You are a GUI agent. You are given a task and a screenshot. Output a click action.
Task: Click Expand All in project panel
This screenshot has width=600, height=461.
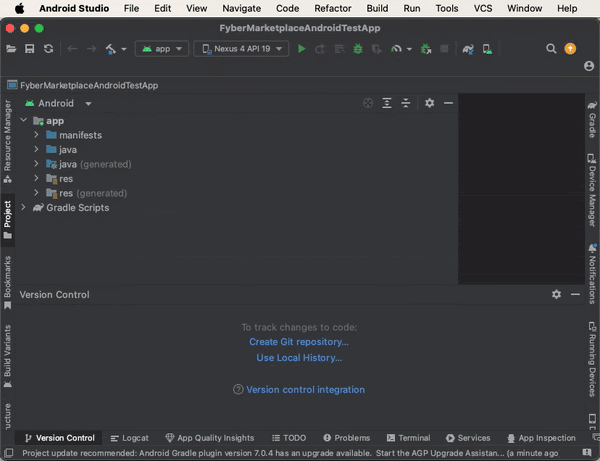387,103
